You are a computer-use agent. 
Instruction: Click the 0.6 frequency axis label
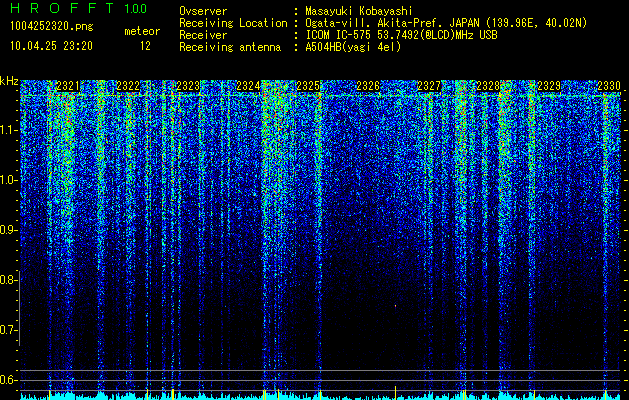click(x=9, y=380)
